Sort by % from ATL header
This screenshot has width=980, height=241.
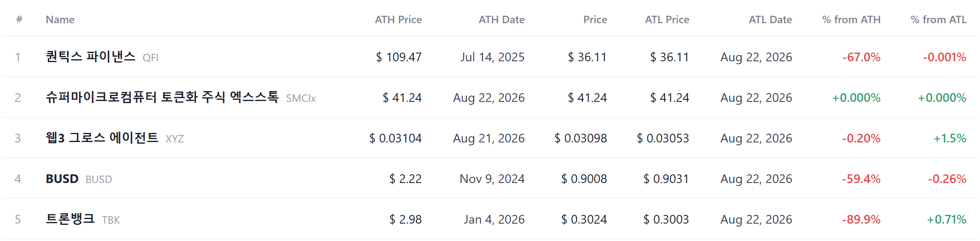pos(939,19)
